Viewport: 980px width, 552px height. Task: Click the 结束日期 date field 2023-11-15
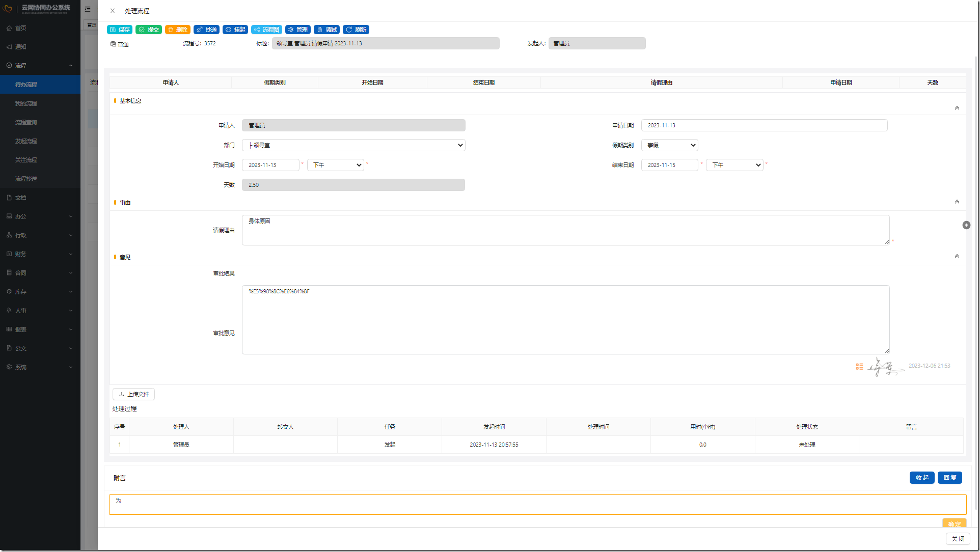pos(669,165)
